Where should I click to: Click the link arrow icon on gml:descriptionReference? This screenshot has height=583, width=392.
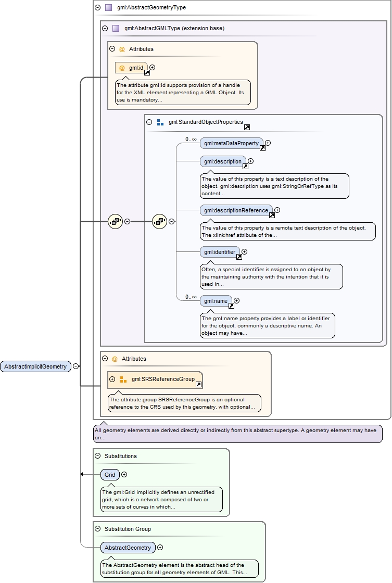pos(271,216)
